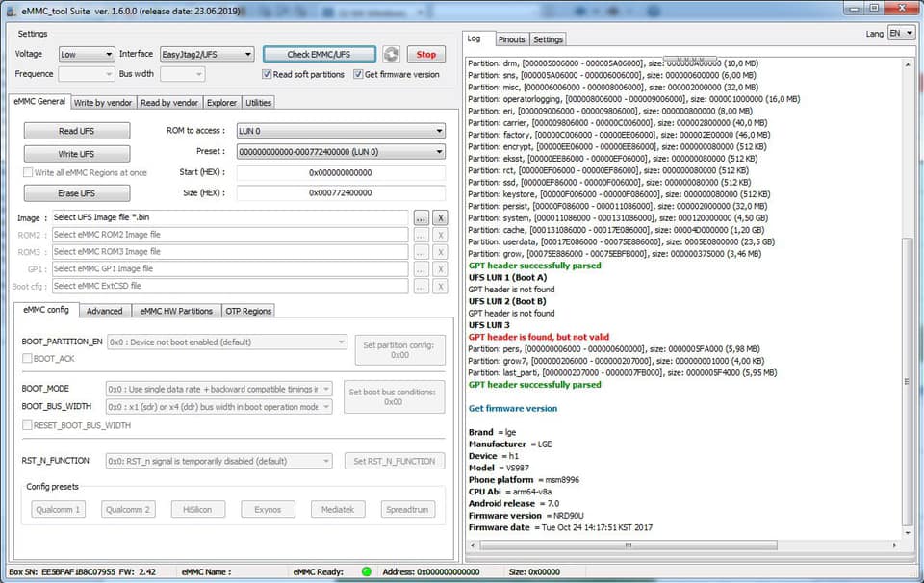Toggle Get firmware version checkbox
The image size is (924, 583).
[358, 74]
